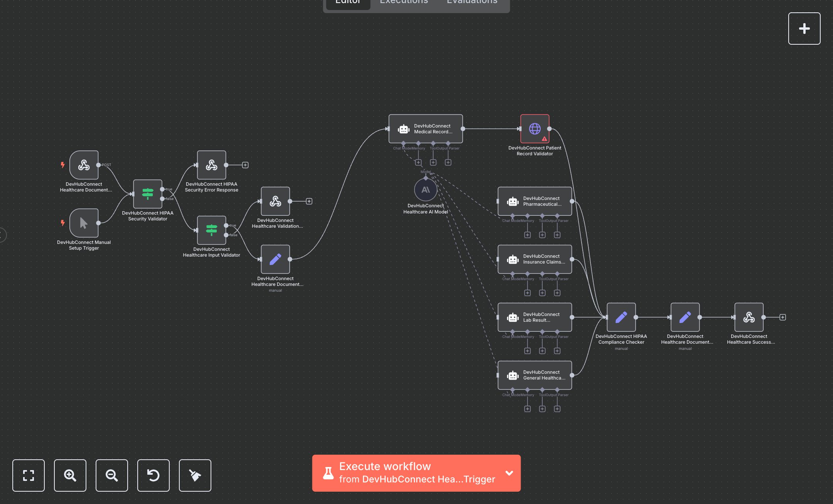Image resolution: width=833 pixels, height=504 pixels.
Task: Reset the canvas zoom level
Action: click(153, 475)
